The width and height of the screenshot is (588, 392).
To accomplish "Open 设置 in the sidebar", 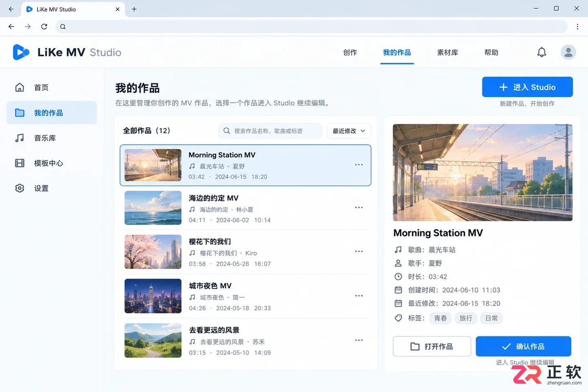I will pos(52,188).
